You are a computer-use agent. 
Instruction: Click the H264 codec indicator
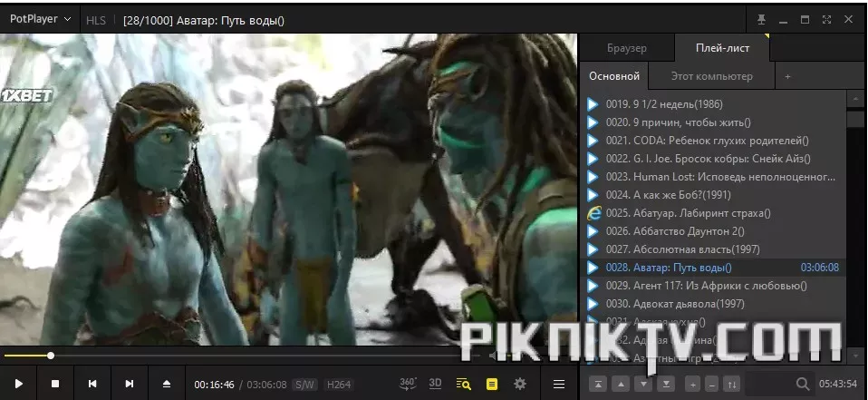point(339,385)
